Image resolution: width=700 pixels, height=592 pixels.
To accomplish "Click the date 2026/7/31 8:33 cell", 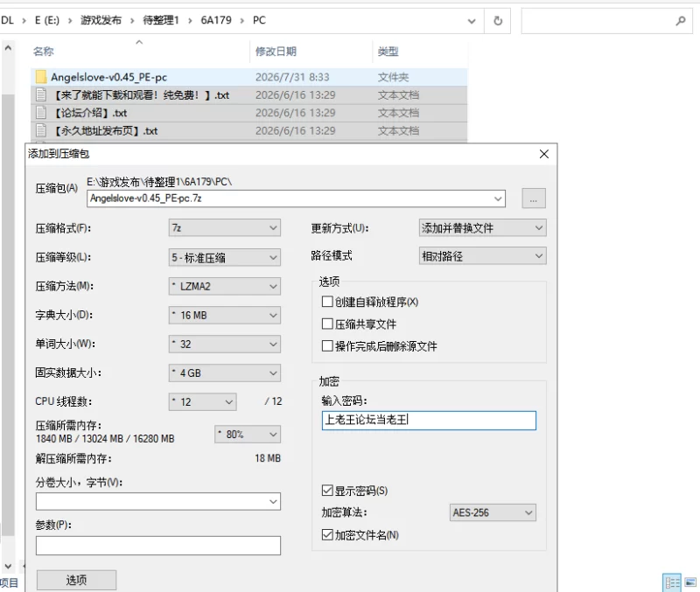I will click(x=292, y=77).
